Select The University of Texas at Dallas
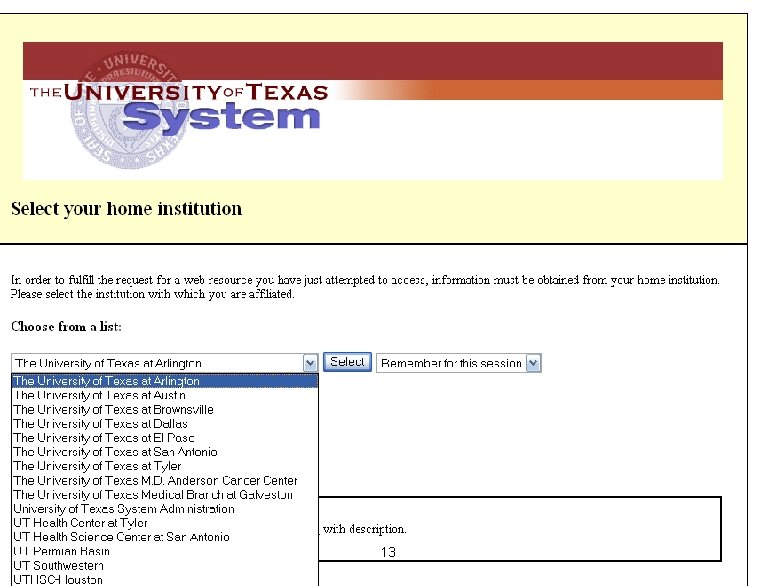The image size is (767, 586). tap(165, 423)
